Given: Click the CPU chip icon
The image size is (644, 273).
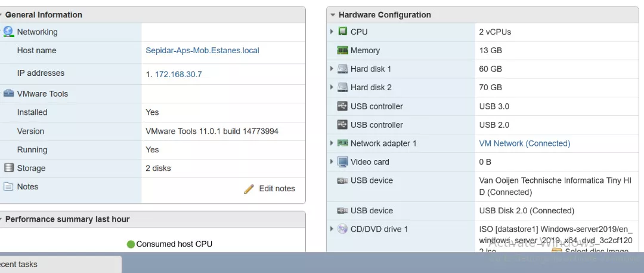Looking at the screenshot, I should coord(342,31).
